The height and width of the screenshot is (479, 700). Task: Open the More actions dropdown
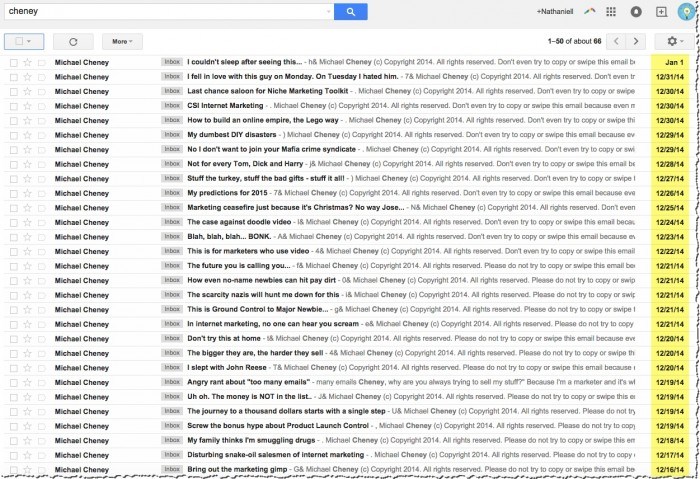(x=122, y=42)
